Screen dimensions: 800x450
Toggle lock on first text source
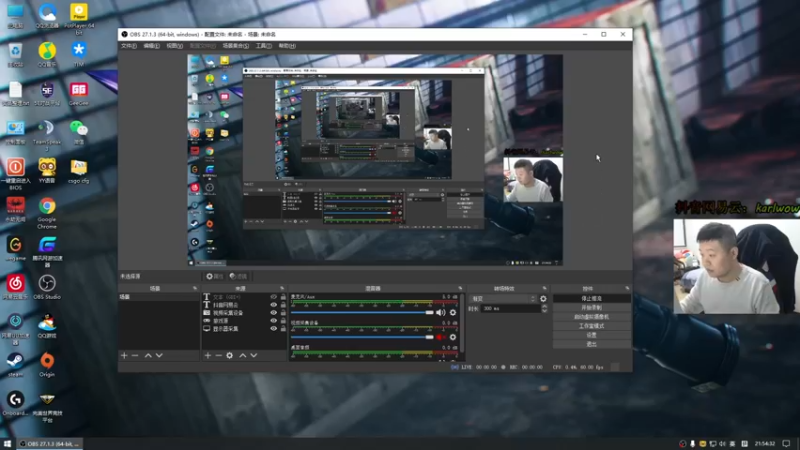point(283,296)
